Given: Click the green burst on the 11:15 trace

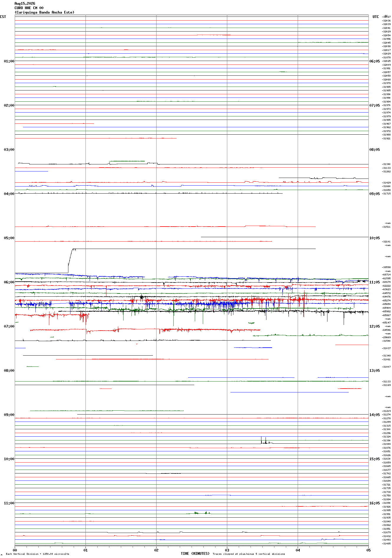Looking at the screenshot, I should 202,513.
